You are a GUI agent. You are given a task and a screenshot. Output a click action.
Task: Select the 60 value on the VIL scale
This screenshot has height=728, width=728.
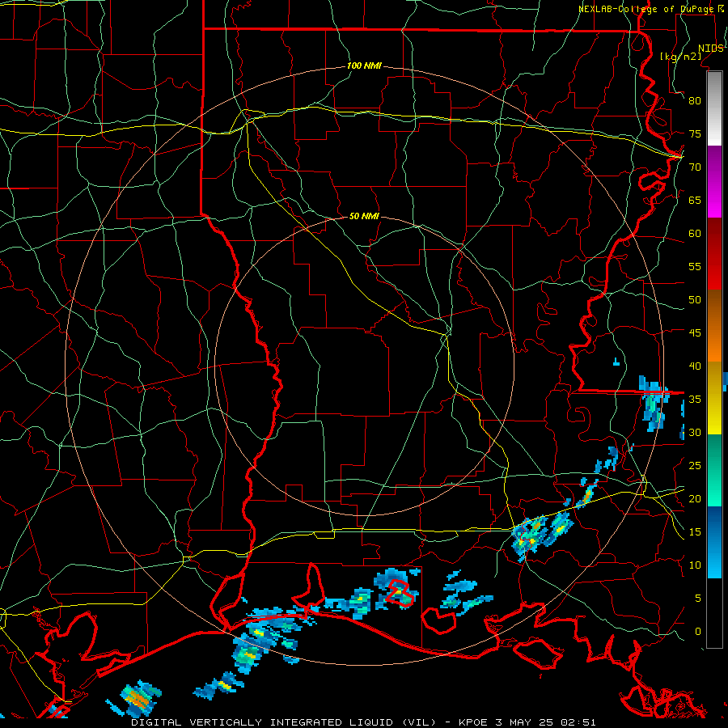pos(695,234)
